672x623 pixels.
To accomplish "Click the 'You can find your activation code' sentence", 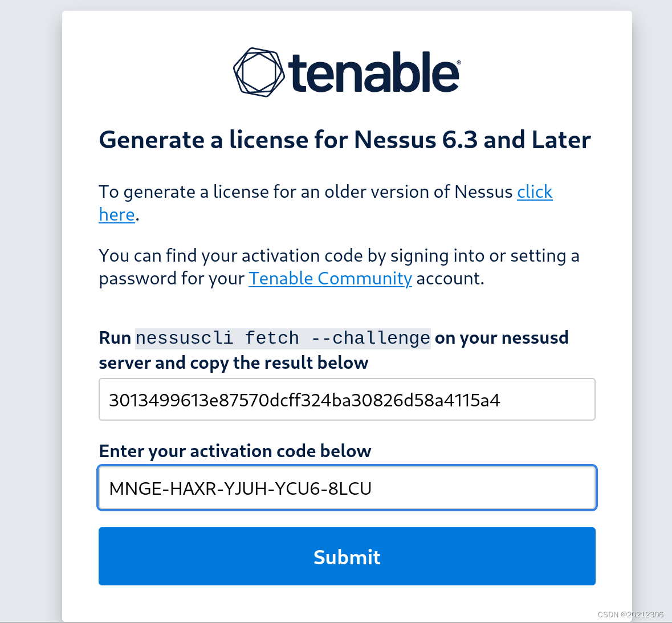I will point(339,256).
